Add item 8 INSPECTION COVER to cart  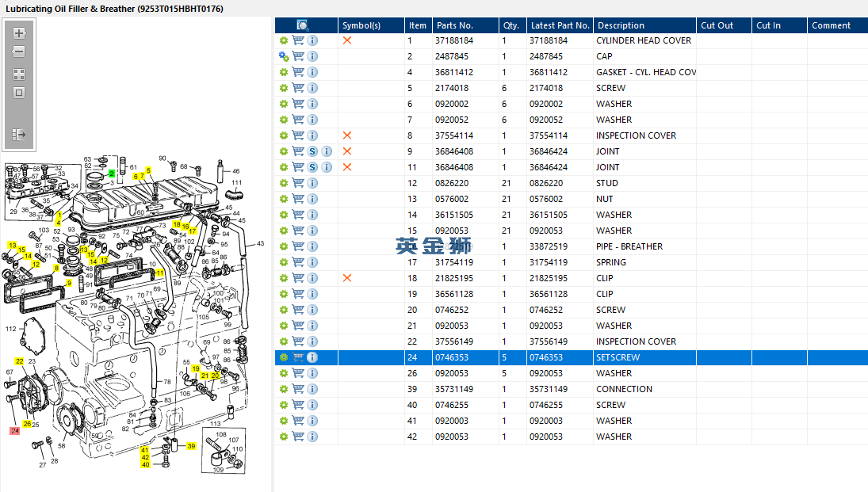(298, 135)
